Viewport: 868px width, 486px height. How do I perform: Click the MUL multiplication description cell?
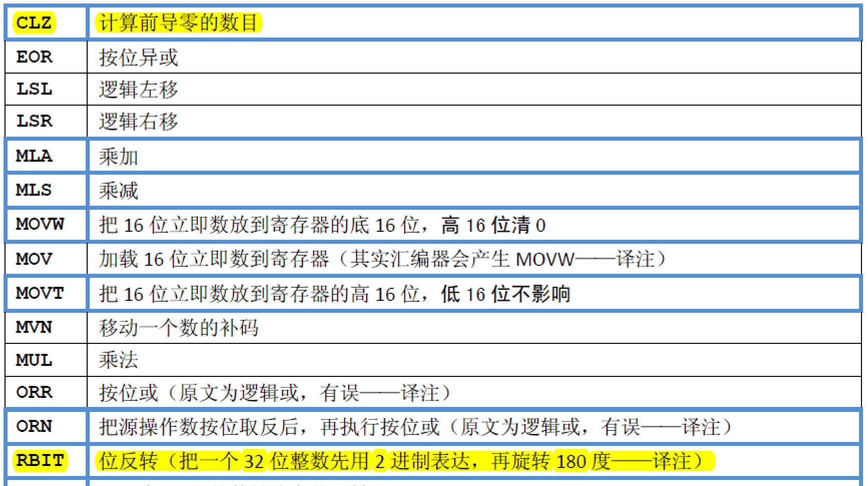[x=120, y=360]
